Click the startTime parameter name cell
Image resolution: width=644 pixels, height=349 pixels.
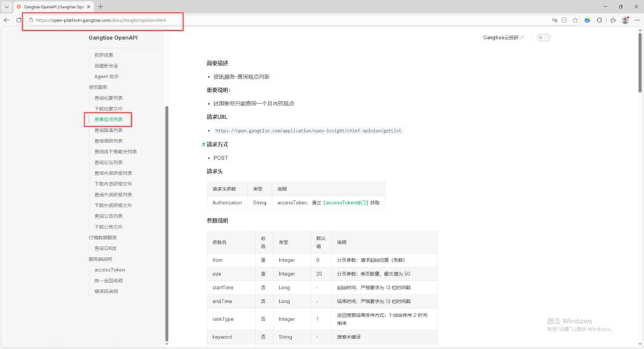[231, 288]
